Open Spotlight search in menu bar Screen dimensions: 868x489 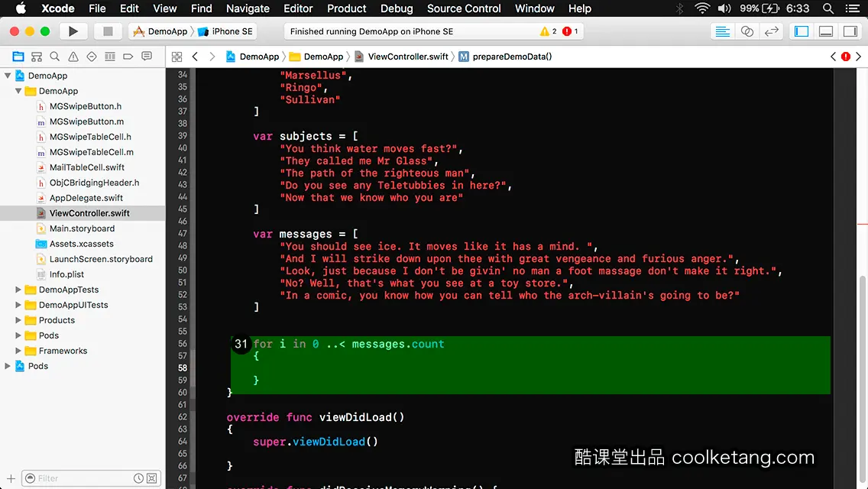(x=828, y=8)
